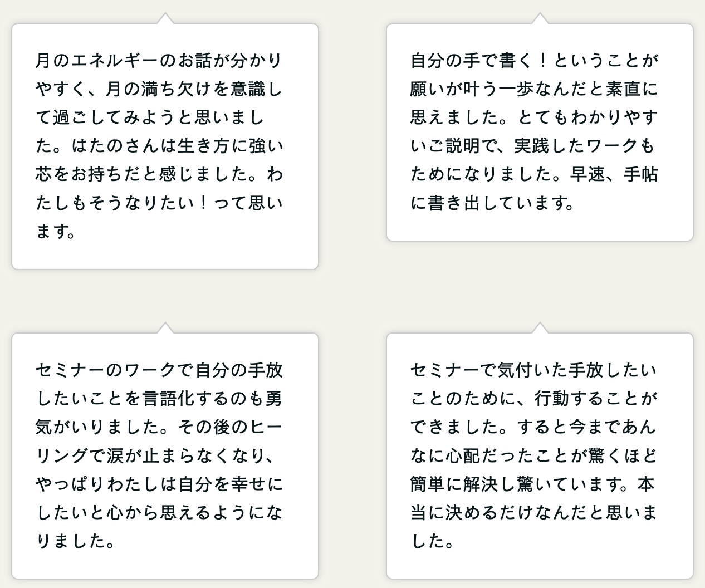The image size is (705, 588).
Task: Click the final line に書き出しています。
Action: pyautogui.click(x=493, y=203)
